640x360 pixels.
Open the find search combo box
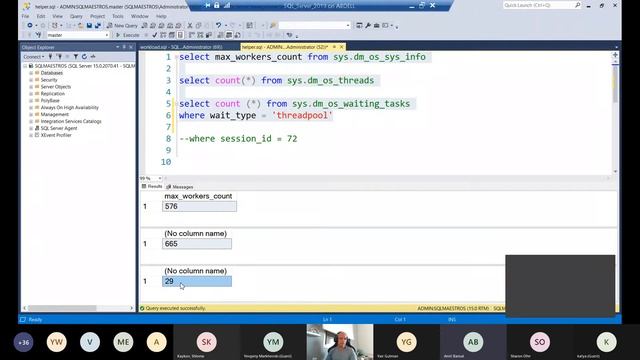(314, 25)
